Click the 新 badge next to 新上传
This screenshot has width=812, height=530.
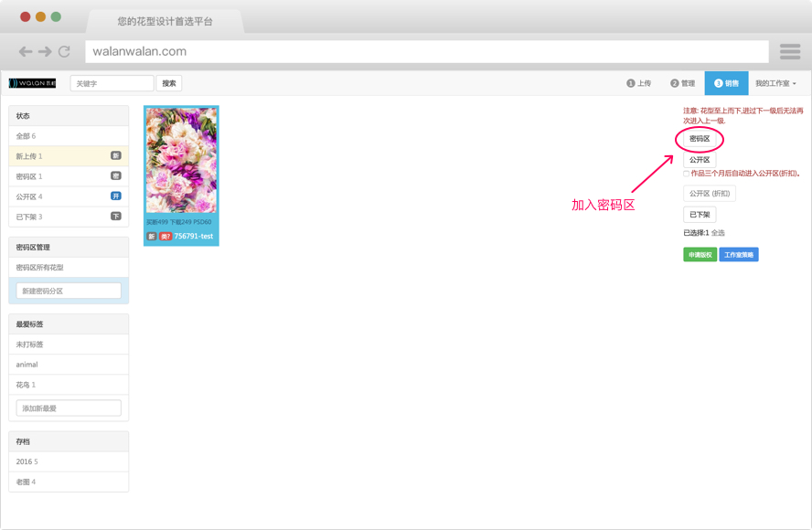116,156
